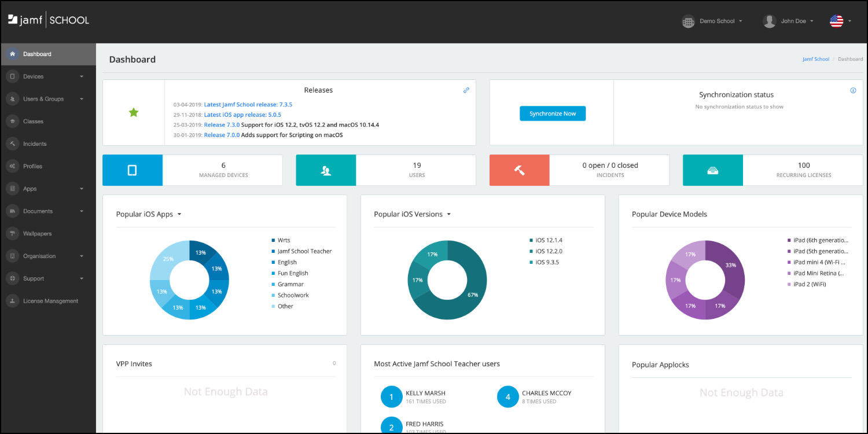
Task: Click the Users & Groups sidebar icon
Action: coord(12,99)
